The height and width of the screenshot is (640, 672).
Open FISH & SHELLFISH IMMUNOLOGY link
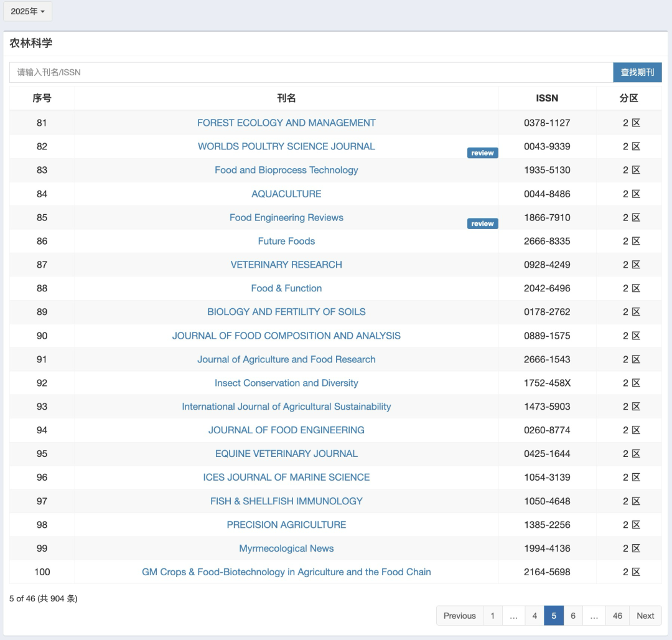click(286, 501)
